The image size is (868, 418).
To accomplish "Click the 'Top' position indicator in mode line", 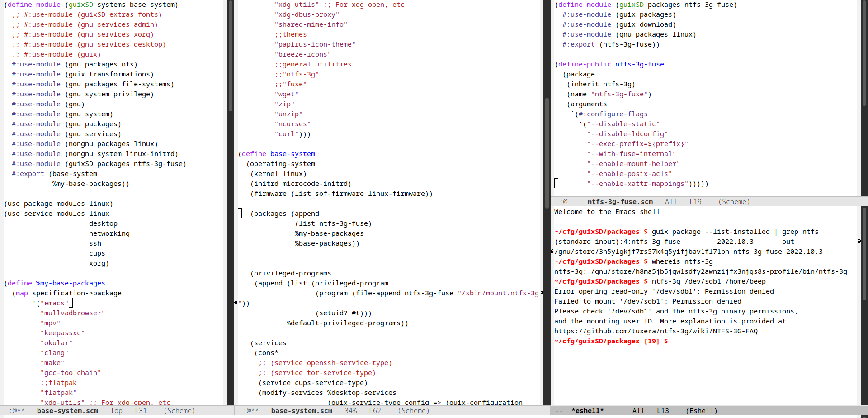I will [x=116, y=411].
